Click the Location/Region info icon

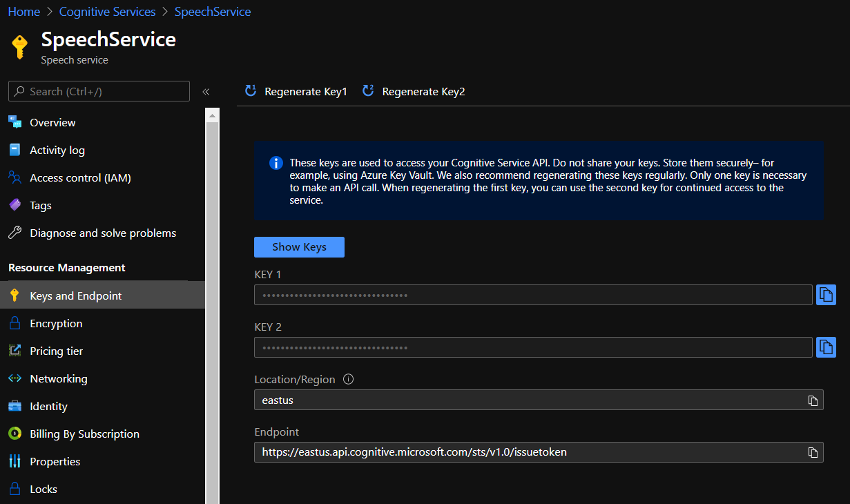pyautogui.click(x=349, y=379)
